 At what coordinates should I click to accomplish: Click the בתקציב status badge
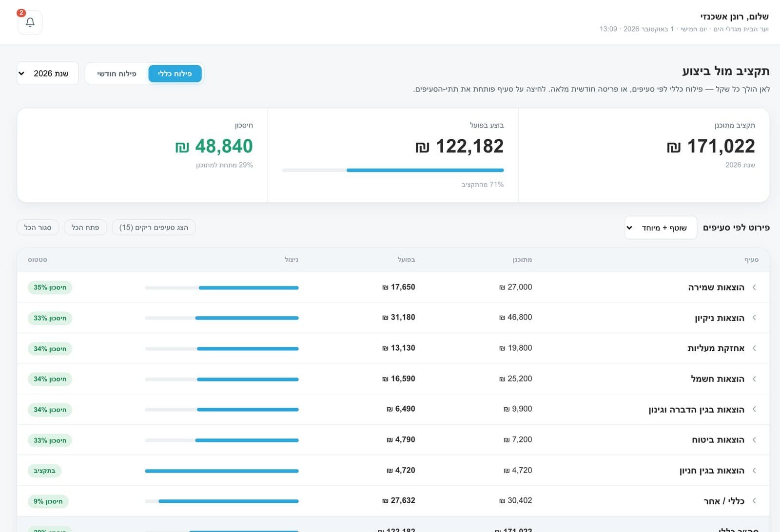coord(44,471)
